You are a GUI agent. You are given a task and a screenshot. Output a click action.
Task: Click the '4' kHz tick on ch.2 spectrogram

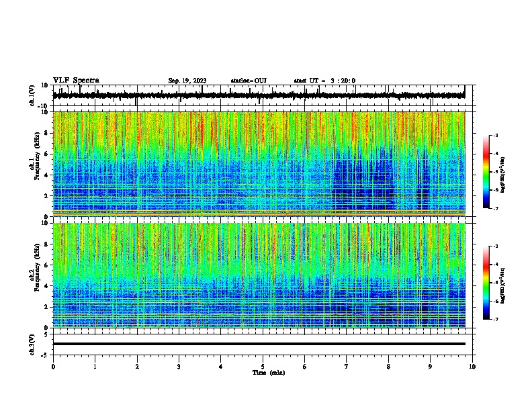pyautogui.click(x=46, y=286)
